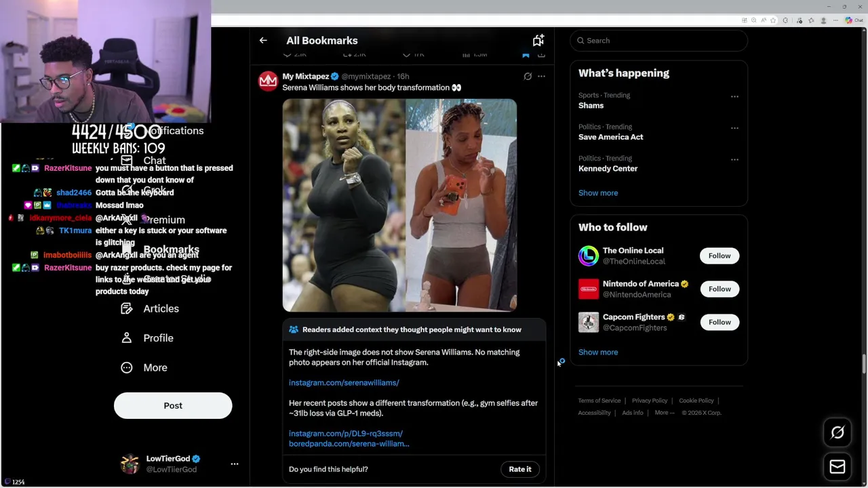
Task: Click the Nintendo of America avatar
Action: tap(589, 289)
